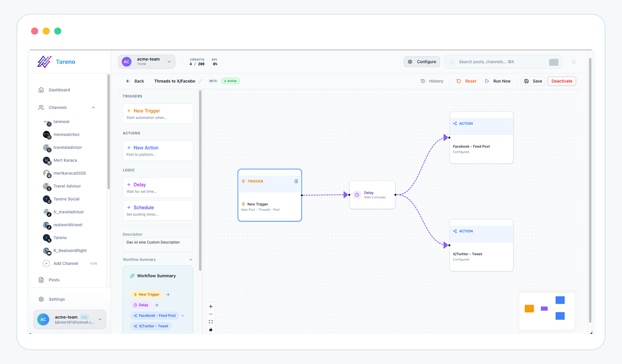Viewport: 622px width, 364px height.
Task: Open the Dashboard page
Action: (59, 90)
